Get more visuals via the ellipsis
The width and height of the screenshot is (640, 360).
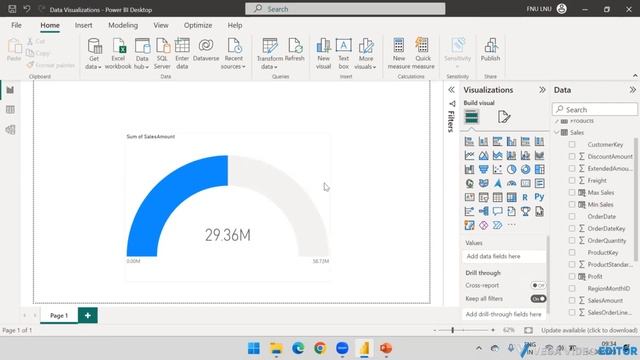click(511, 225)
